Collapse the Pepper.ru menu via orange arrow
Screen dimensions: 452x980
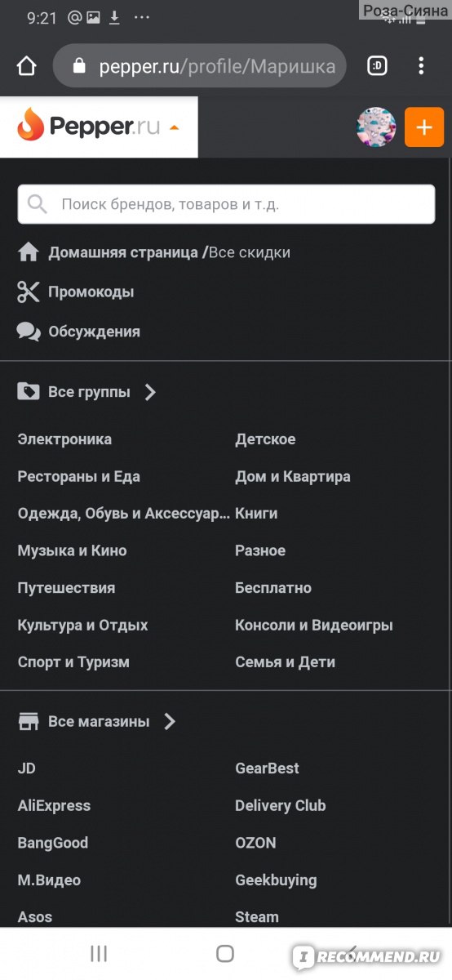tap(174, 127)
